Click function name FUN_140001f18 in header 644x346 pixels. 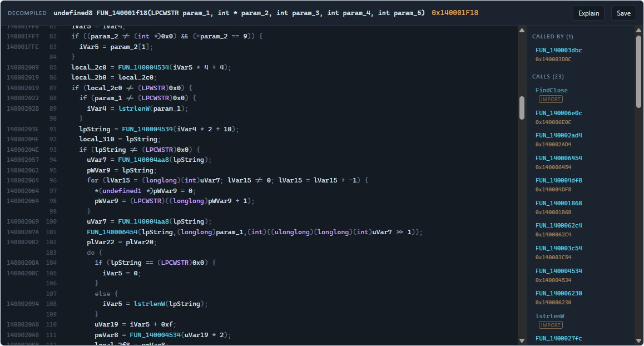122,13
